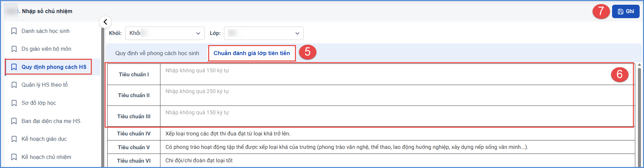Click the Tiêu chuẩn V row label
The width and height of the screenshot is (644, 168).
click(134, 148)
